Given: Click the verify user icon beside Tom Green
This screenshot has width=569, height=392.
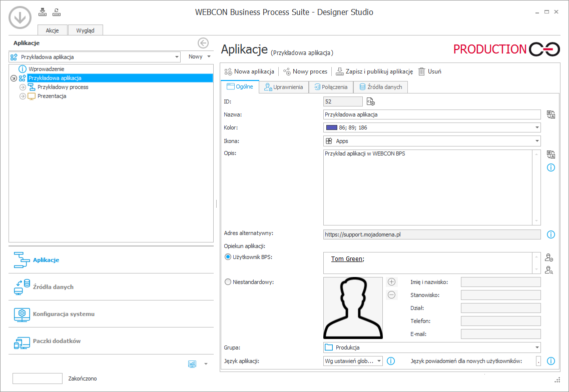Looking at the screenshot, I should (x=548, y=257).
